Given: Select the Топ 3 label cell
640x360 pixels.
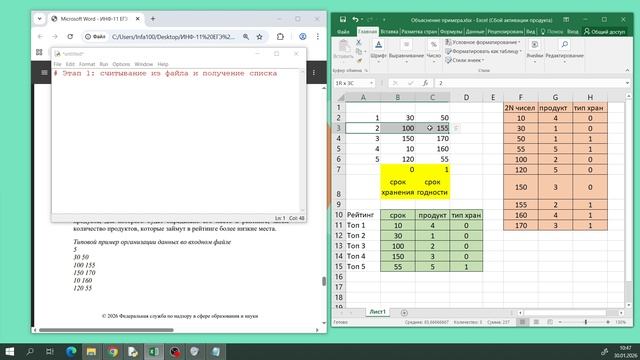Looking at the screenshot, I should 363,246.
